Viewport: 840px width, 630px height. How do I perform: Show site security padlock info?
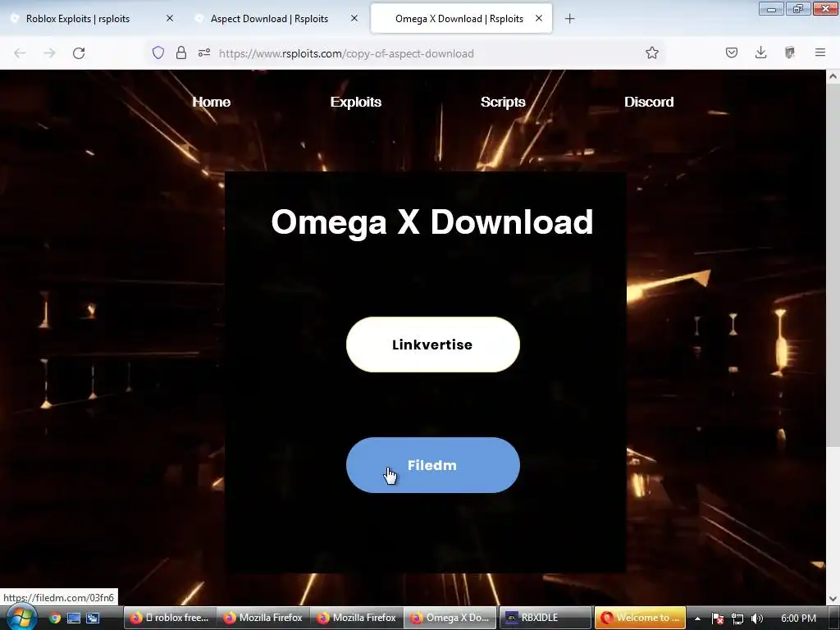[181, 52]
